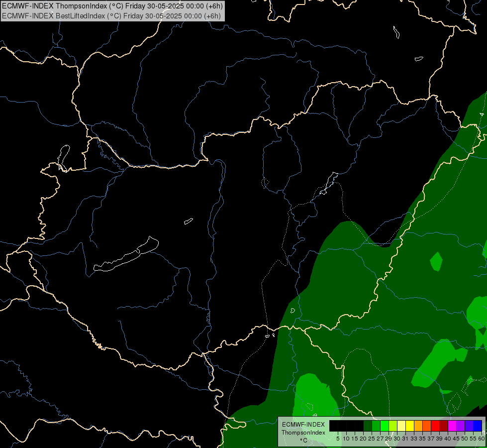Click the °C unit label in legend

tap(304, 440)
